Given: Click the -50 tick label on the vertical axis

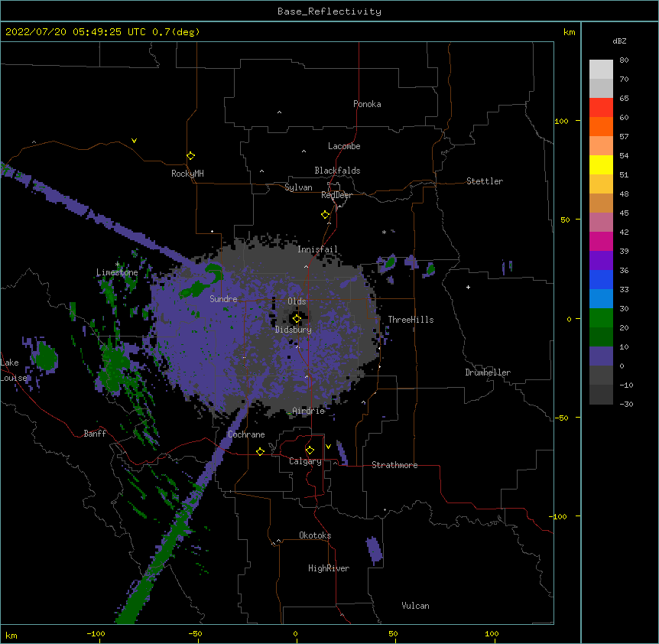Looking at the screenshot, I should pyautogui.click(x=561, y=418).
